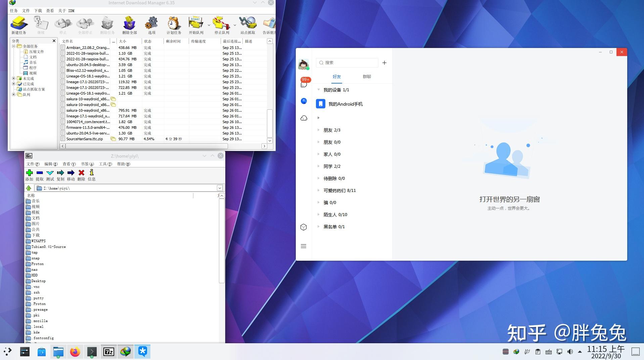
Task: Click the QQ cube apps icon
Action: [304, 227]
